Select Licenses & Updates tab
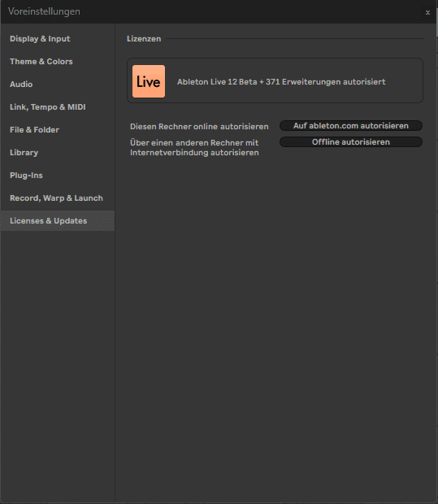This screenshot has width=438, height=504. coord(58,221)
